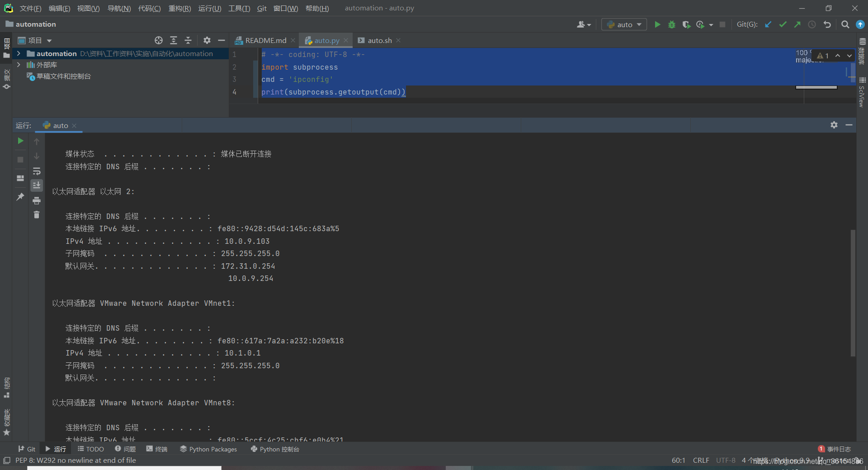
Task: Open the Git tool window button
Action: coord(27,449)
